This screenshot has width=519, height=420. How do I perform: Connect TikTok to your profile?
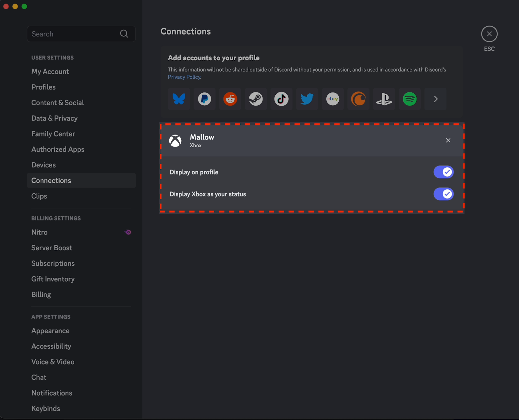click(281, 99)
